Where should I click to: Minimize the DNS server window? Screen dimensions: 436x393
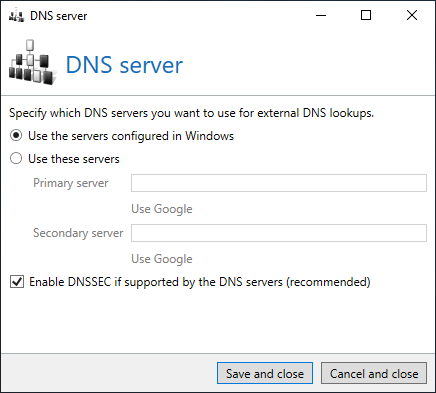[x=321, y=15]
